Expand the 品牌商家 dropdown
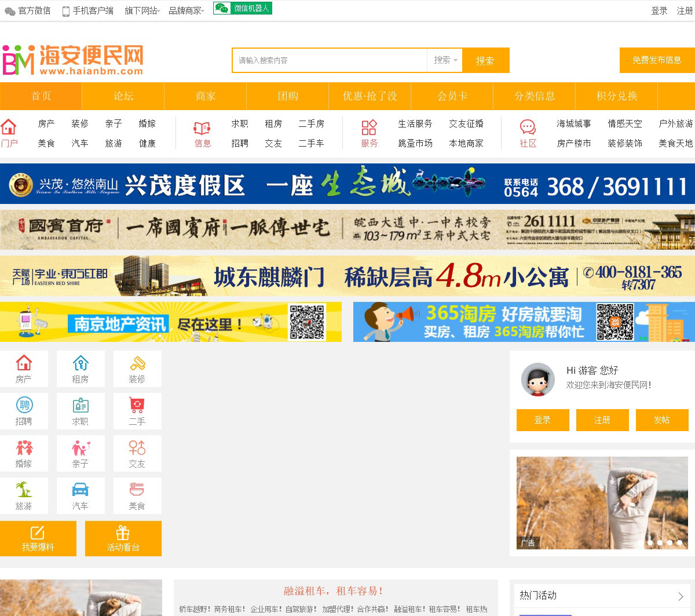 point(186,11)
